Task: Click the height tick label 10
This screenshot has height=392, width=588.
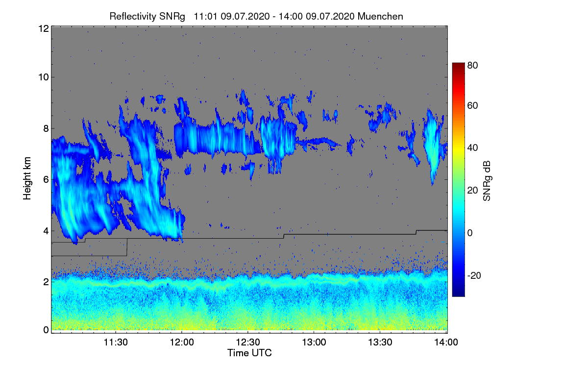Action: click(43, 77)
